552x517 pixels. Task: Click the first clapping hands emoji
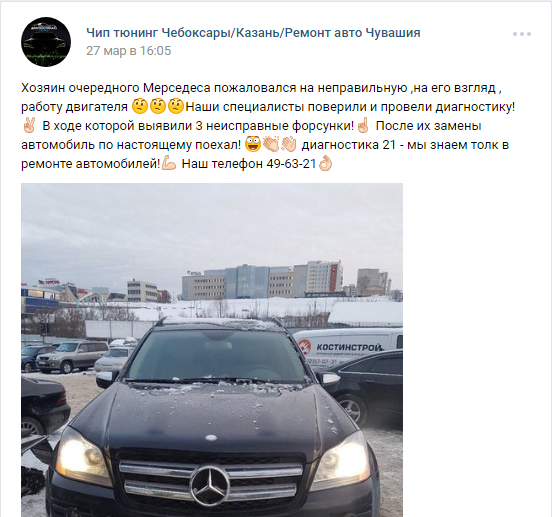click(x=270, y=144)
